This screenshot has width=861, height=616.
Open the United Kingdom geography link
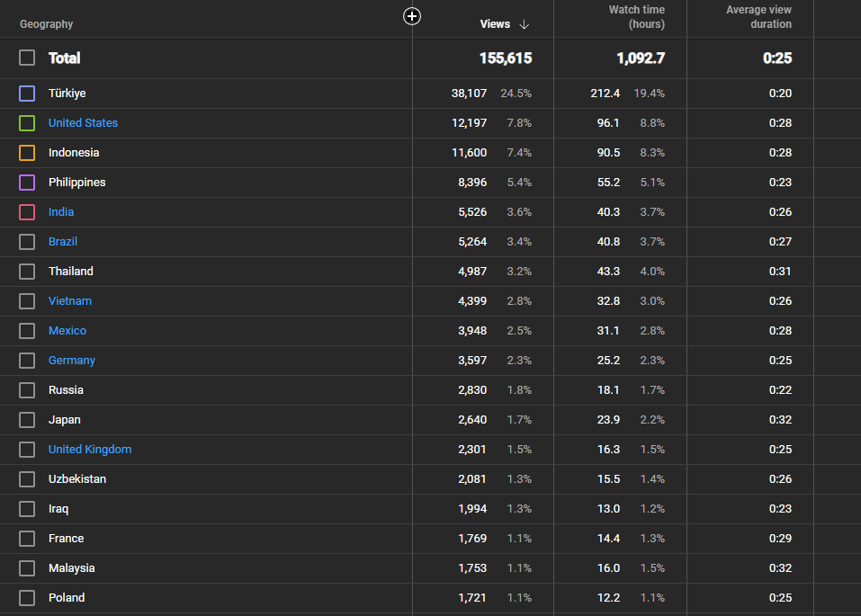pyautogui.click(x=89, y=449)
